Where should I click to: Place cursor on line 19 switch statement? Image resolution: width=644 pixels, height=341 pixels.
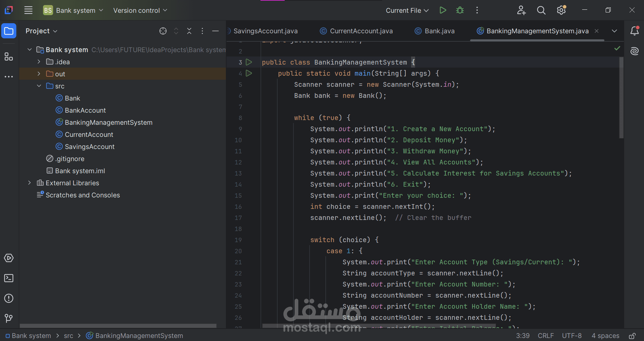[344, 240]
